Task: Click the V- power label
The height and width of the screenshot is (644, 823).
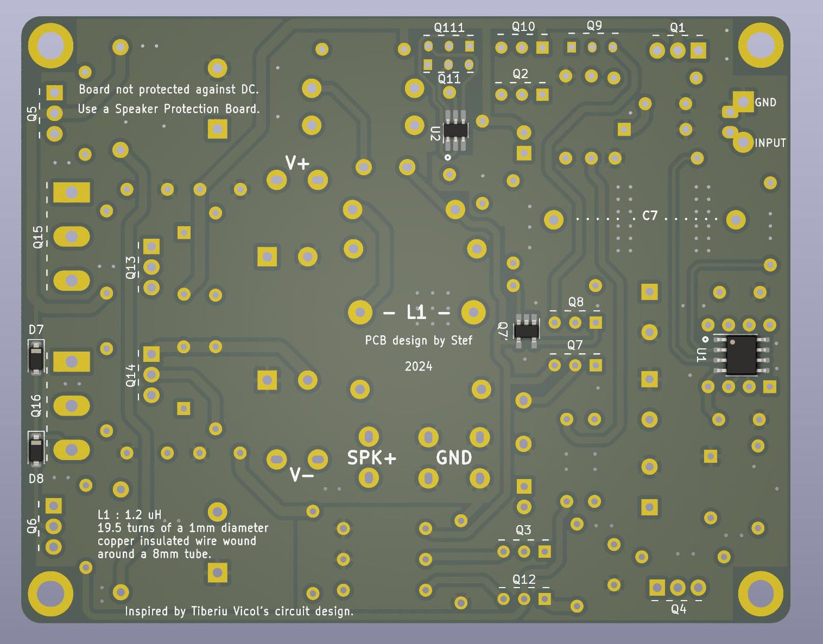Action: point(302,476)
